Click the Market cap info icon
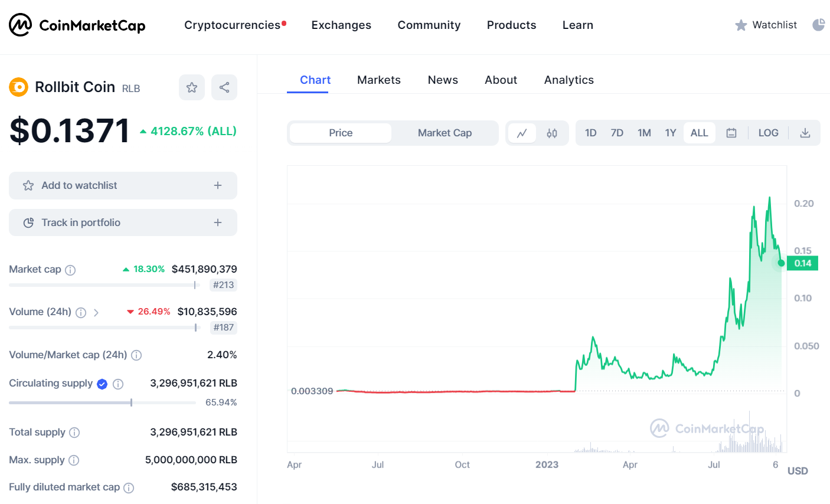 [x=70, y=270]
